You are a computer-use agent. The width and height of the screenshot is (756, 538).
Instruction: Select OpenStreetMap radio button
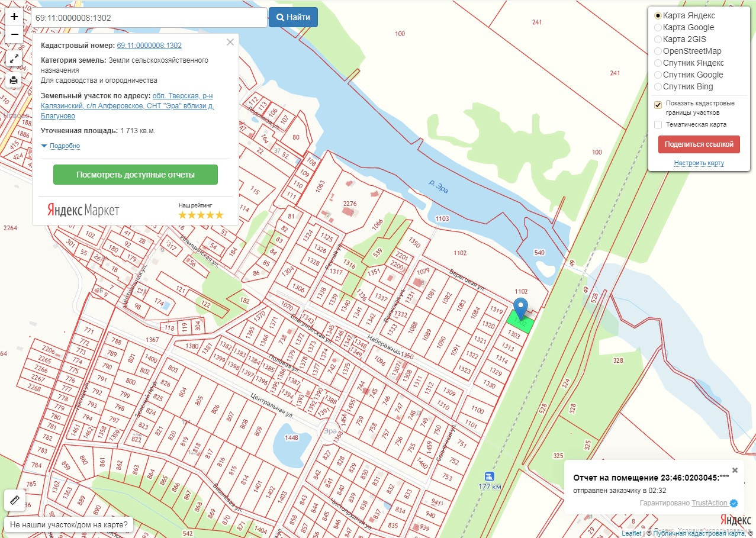[x=658, y=51]
